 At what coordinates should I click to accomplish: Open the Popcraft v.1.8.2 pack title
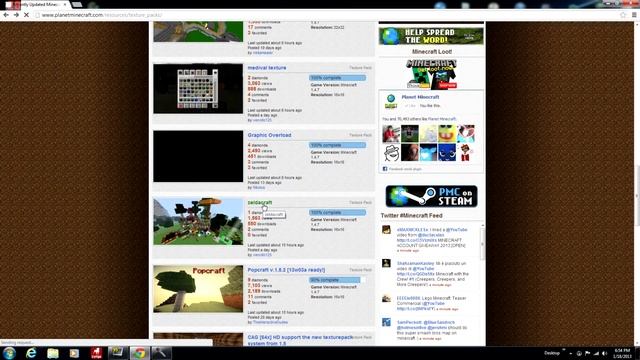tap(286, 270)
